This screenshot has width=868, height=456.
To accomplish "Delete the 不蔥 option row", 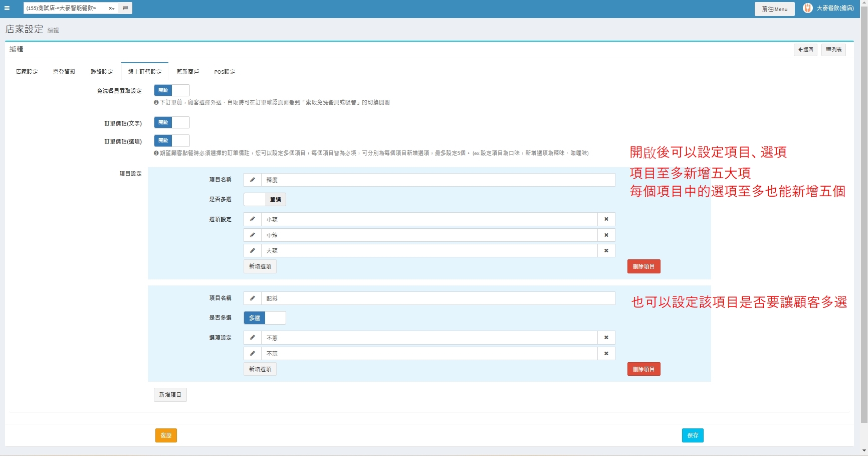I will click(606, 338).
